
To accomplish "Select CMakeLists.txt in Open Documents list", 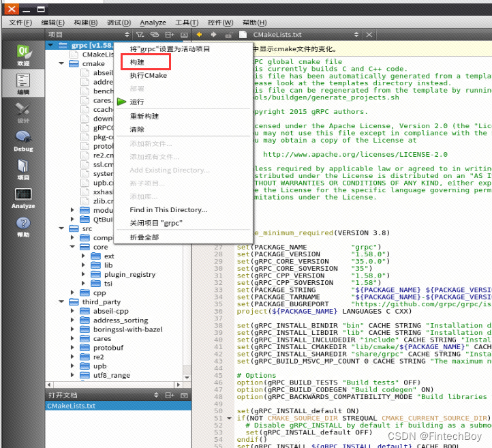I will [119, 406].
